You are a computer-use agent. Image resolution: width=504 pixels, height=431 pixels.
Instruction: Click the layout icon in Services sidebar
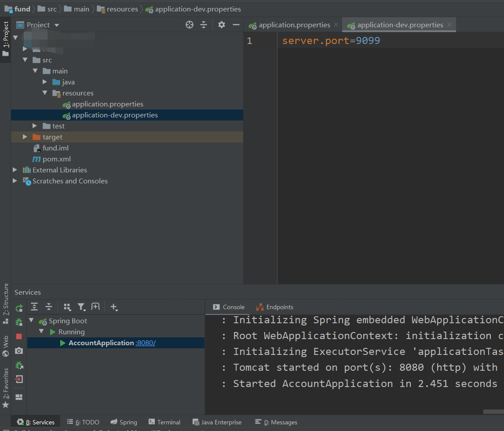pyautogui.click(x=19, y=397)
